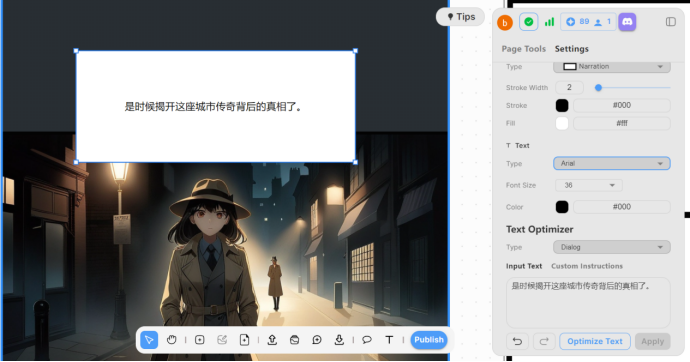690x362 pixels.
Task: Click the upload icon in bottom toolbar
Action: coord(272,340)
